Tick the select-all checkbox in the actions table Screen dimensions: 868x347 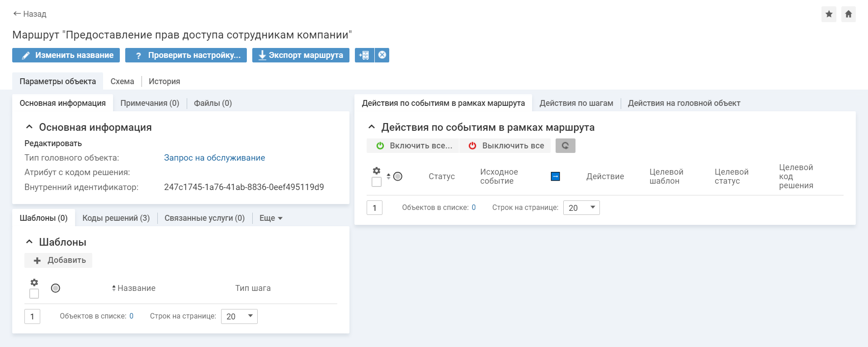pos(377,182)
